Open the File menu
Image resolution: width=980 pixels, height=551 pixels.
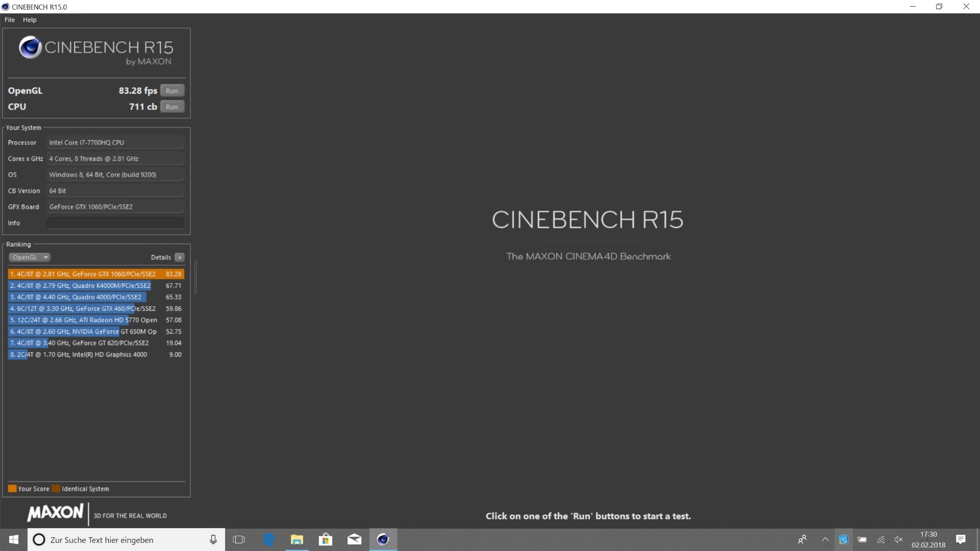(x=10, y=19)
